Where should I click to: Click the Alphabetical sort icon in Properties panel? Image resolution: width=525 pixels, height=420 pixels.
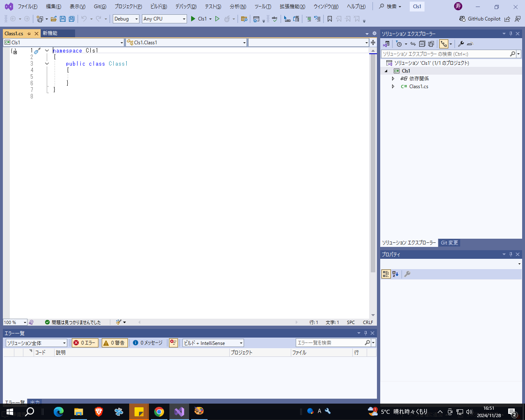click(x=395, y=274)
